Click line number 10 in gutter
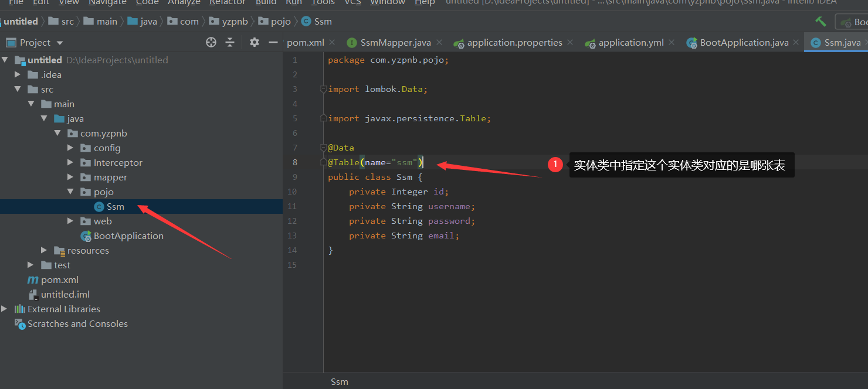The image size is (868, 389). (x=292, y=192)
